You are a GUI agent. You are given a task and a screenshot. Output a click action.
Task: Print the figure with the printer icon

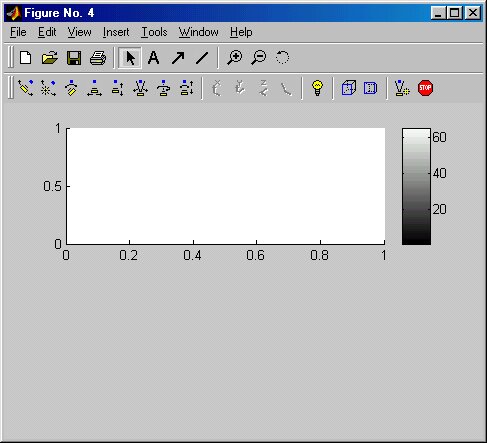point(98,58)
